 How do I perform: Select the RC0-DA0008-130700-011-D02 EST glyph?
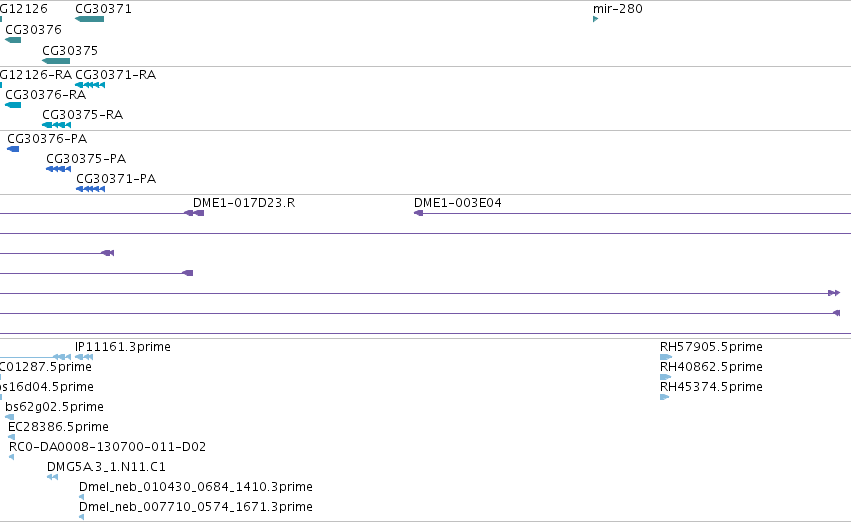(x=11, y=457)
